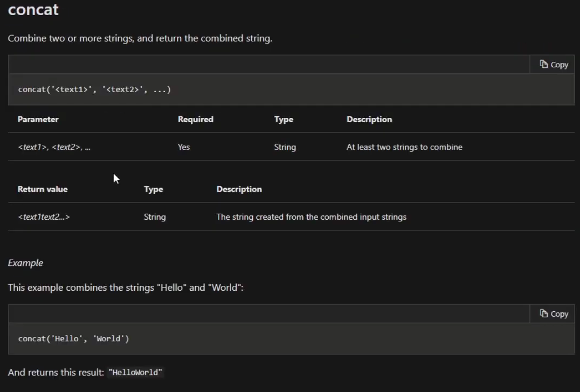Click the "Type" header in the parameter table
This screenshot has width=580, height=392.
pyautogui.click(x=284, y=120)
